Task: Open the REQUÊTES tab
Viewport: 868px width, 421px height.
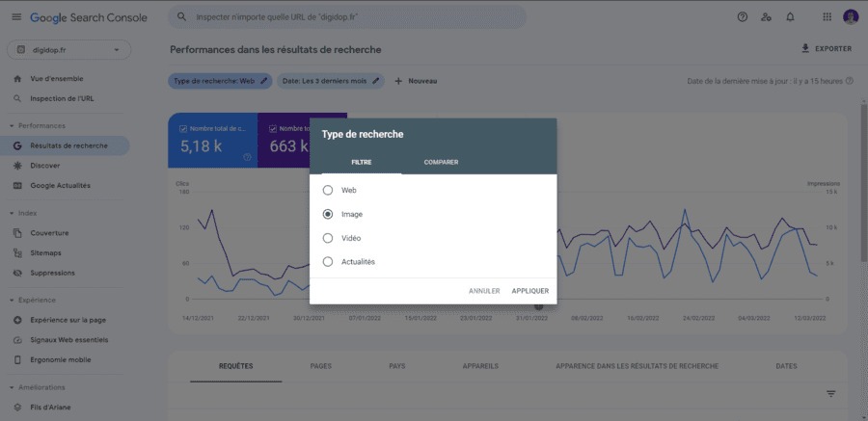Action: (236, 366)
